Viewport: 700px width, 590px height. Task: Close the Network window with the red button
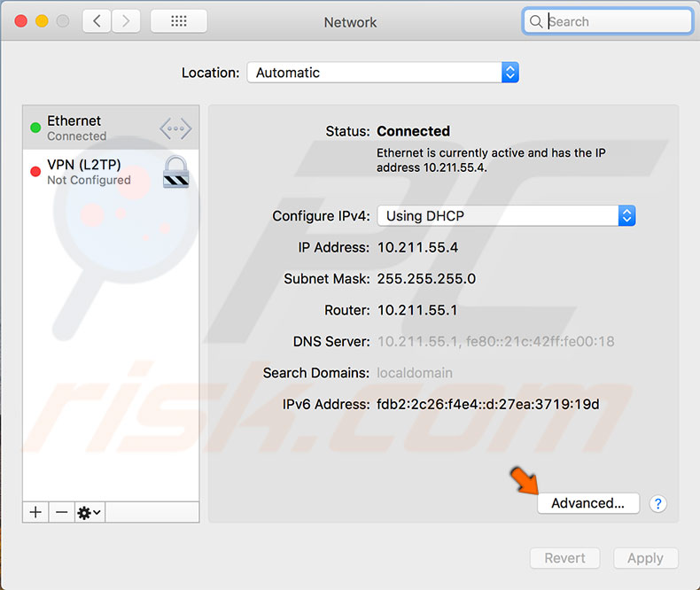pos(21,21)
